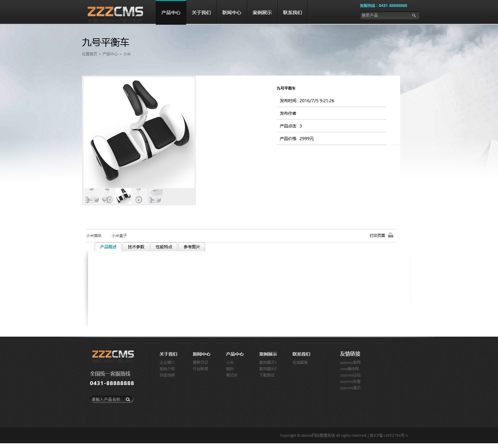This screenshot has height=448, width=498.
Task: Open footer 在线留言 link
Action: click(300, 363)
